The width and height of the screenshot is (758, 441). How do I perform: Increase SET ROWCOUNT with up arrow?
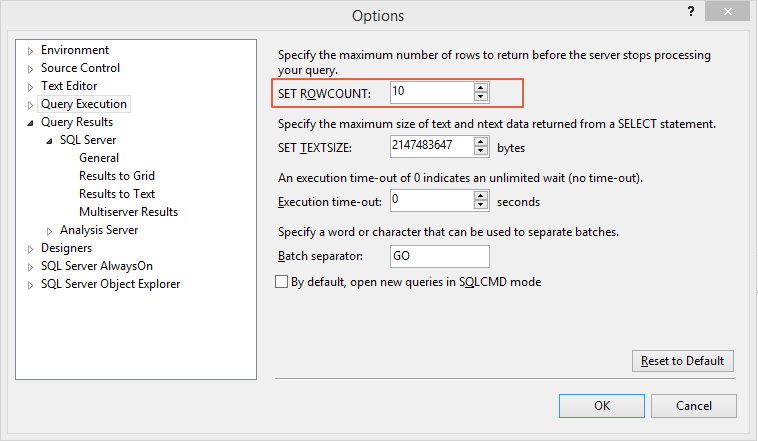click(481, 88)
